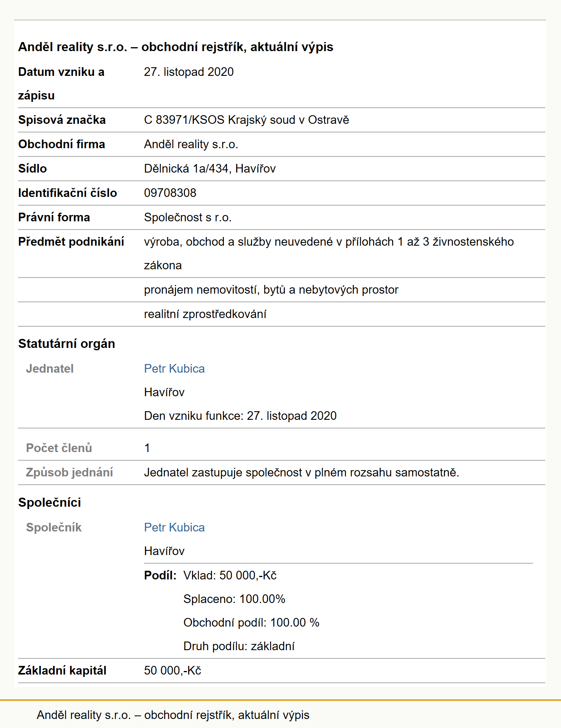
Task: Click the realitní zprostředkování entry
Action: (205, 314)
